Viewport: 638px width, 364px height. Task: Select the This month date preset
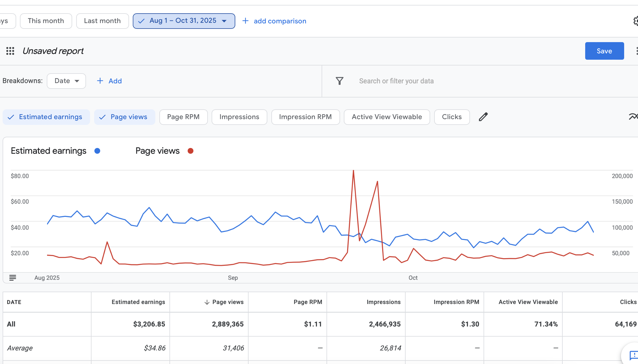pos(46,21)
